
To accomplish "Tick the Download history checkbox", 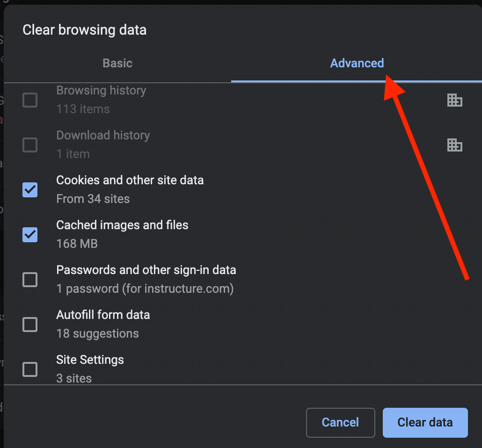I will point(30,145).
